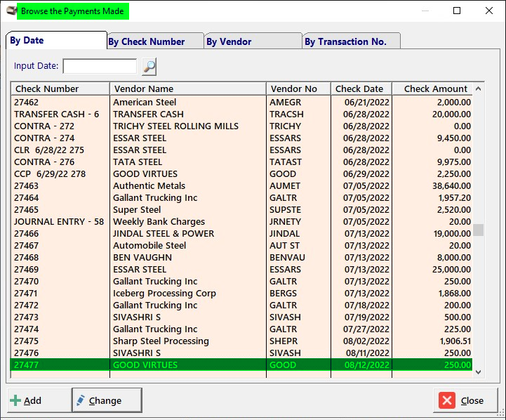Image resolution: width=506 pixels, height=420 pixels.
Task: Click the Check Date column header
Action: click(361, 88)
